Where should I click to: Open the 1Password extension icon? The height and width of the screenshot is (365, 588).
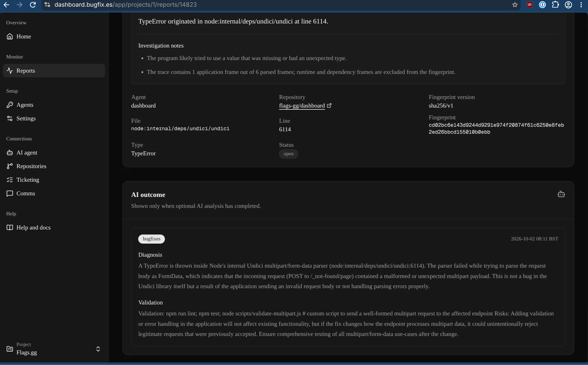tap(542, 5)
